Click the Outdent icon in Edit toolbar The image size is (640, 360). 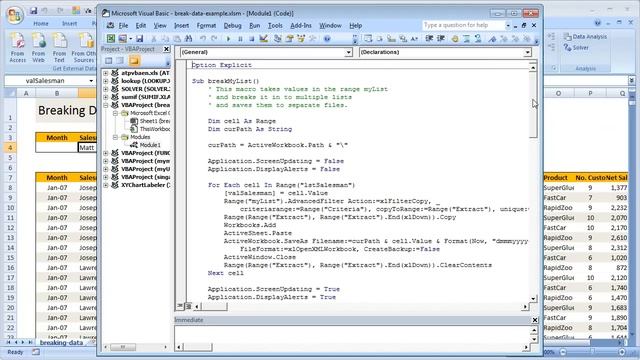pyautogui.click(x=441, y=39)
